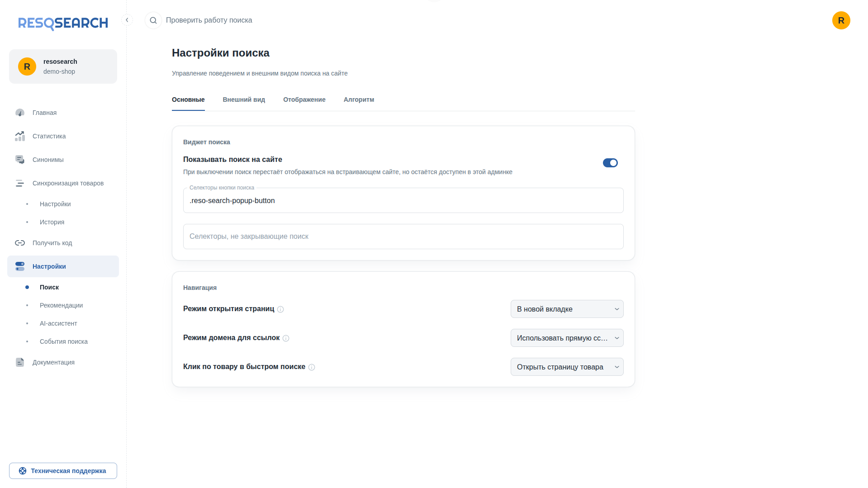
Task: Click the search magnifier icon
Action: pyautogui.click(x=153, y=20)
